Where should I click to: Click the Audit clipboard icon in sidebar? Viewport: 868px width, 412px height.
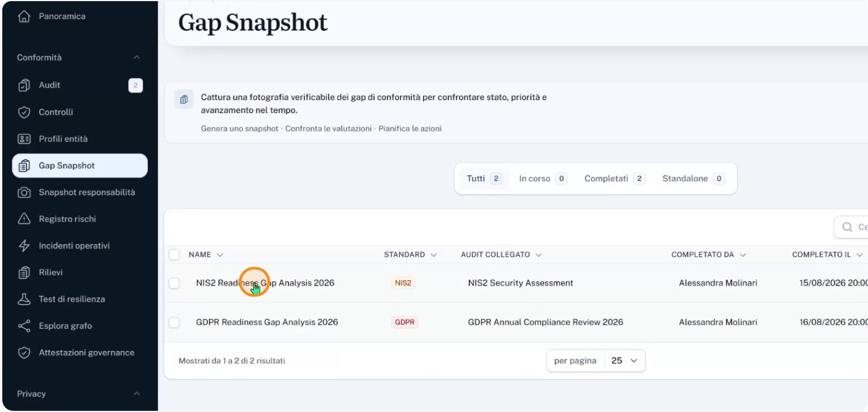click(x=24, y=85)
